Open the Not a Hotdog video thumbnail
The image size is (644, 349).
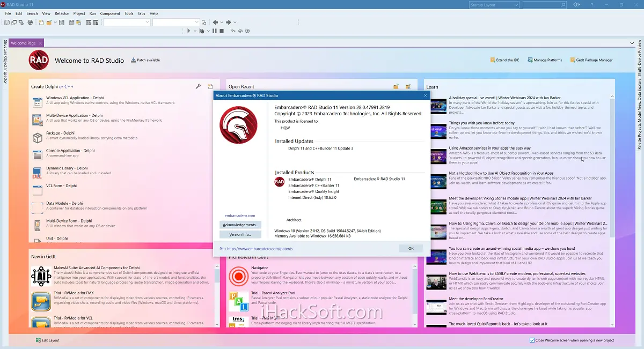click(x=438, y=181)
